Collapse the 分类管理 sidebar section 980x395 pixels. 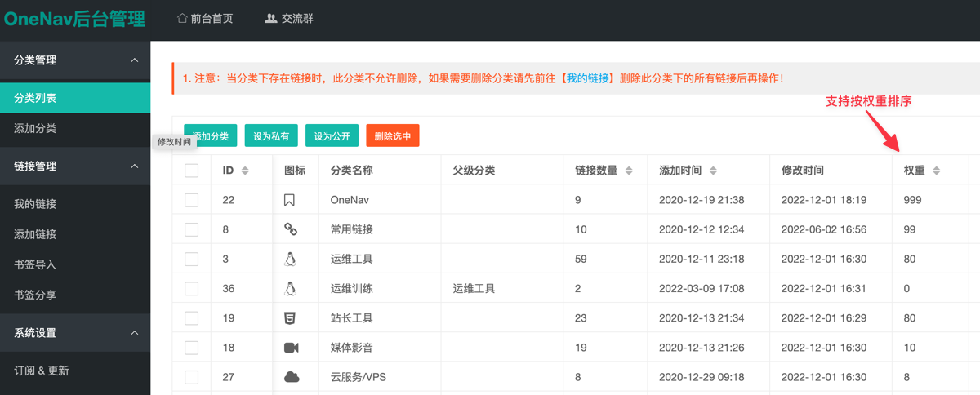pyautogui.click(x=75, y=60)
